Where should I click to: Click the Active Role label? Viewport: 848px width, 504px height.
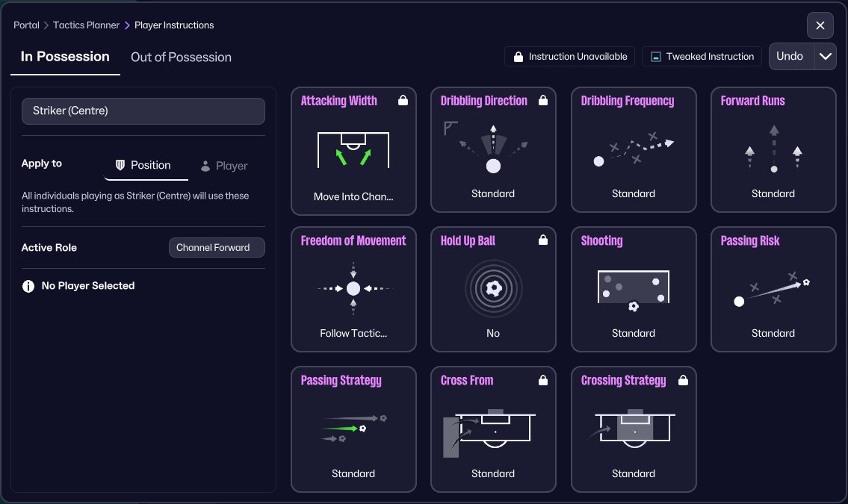coord(49,247)
